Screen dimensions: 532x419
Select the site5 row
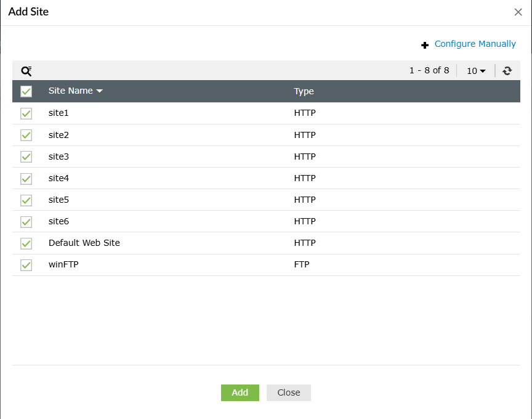point(59,199)
